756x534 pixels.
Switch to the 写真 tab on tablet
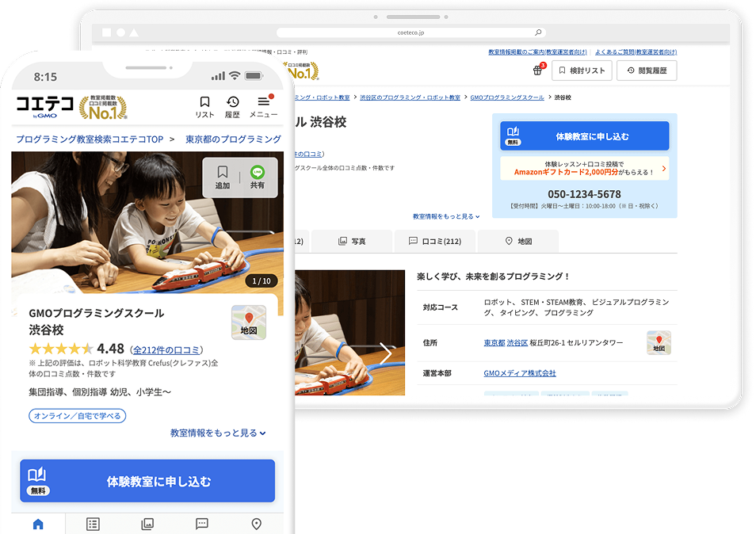click(352, 241)
